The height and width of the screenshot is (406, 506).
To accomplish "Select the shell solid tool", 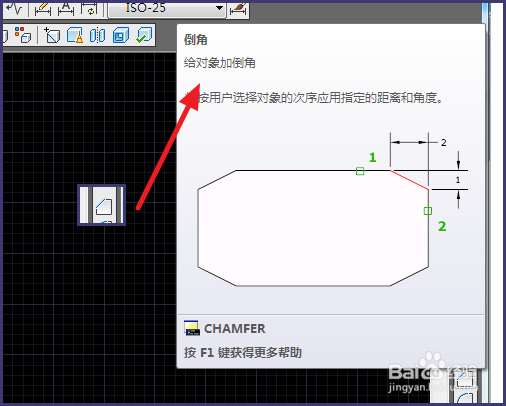I will pos(121,35).
